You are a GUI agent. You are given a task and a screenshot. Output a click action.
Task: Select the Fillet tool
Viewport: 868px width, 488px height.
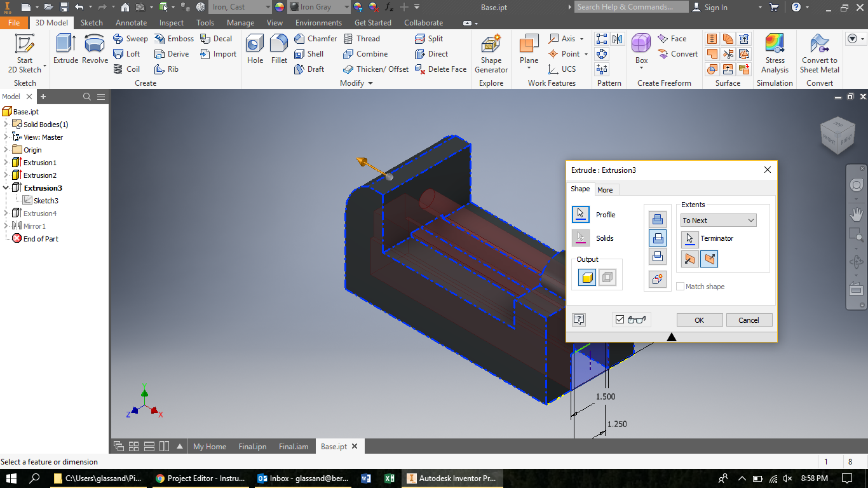279,50
